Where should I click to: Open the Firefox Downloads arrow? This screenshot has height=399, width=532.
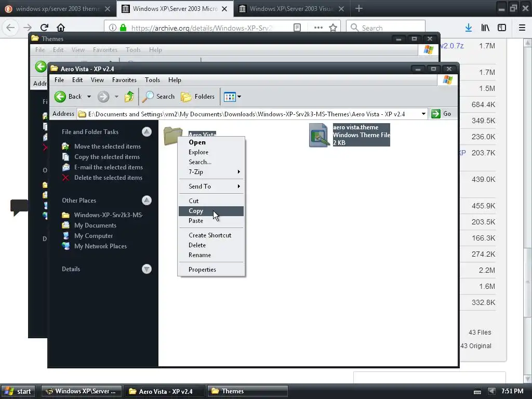[469, 28]
